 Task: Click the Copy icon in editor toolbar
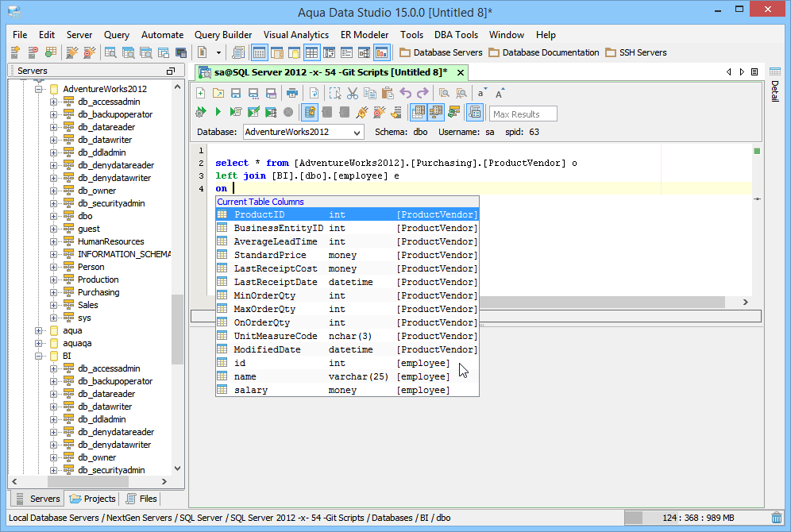370,93
